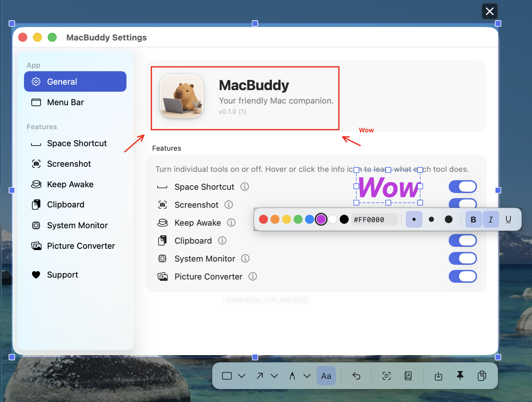532x402 pixels.
Task: Toggle the System Monitor switch
Action: coord(463,258)
